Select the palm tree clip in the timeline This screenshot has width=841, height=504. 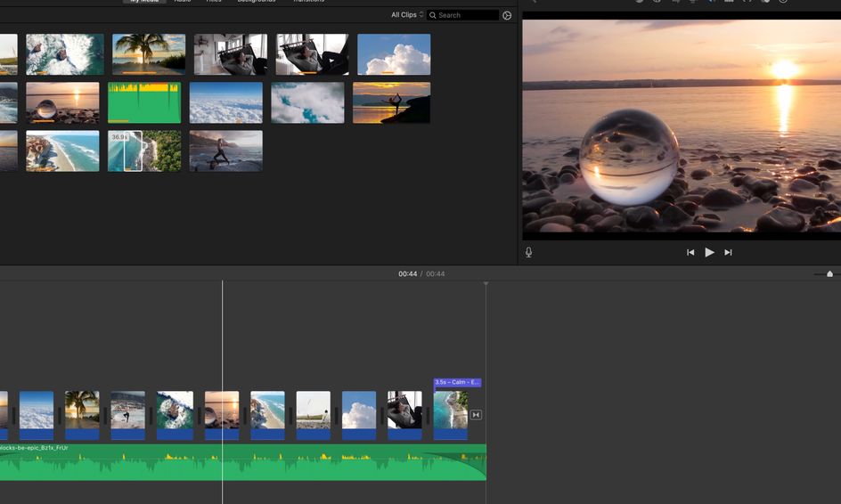tap(82, 416)
